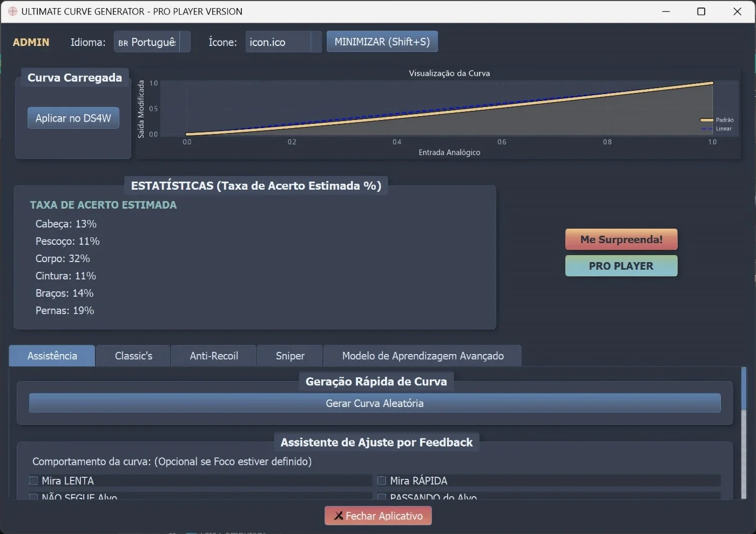
Task: Click Gerar Curva Aleatória button
Action: 375,403
